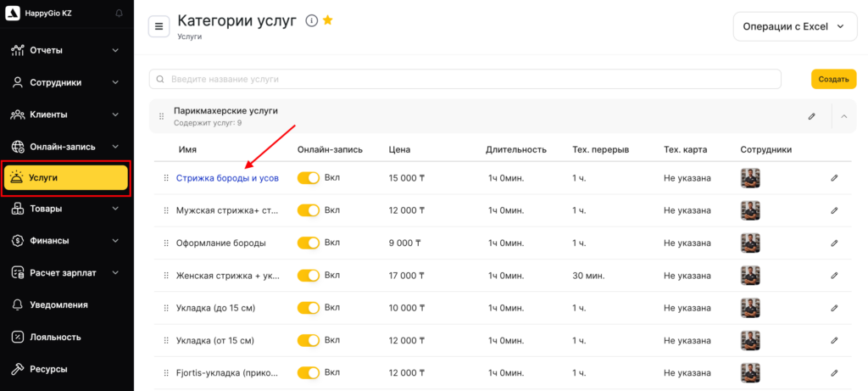Screen dimensions: 868x391
Task: Open the Операции с Excel dropdown
Action: click(x=793, y=26)
